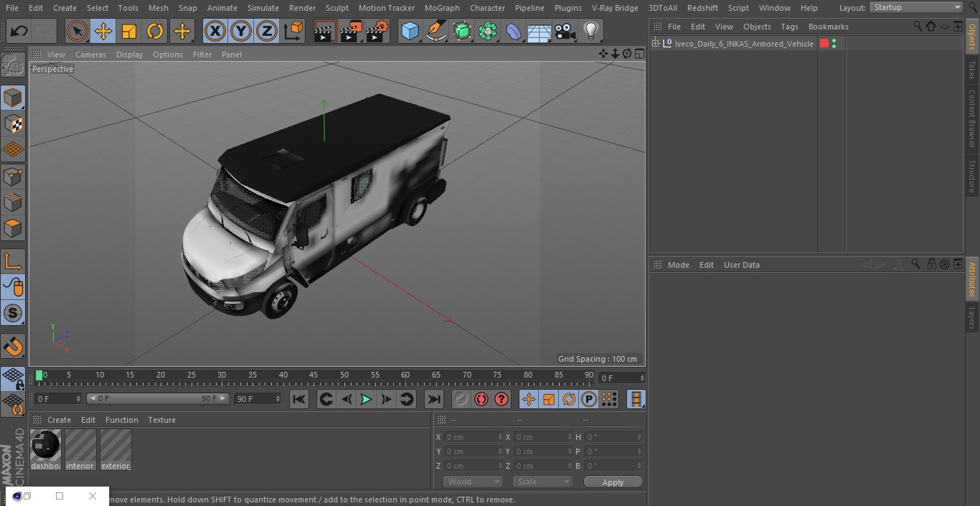Open the MoGraph menu
980x506 pixels.
point(442,8)
